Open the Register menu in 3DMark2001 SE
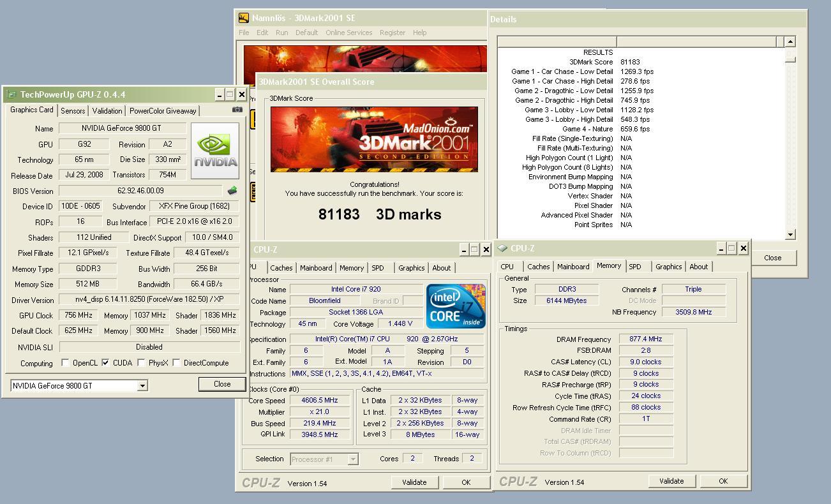 pos(393,33)
